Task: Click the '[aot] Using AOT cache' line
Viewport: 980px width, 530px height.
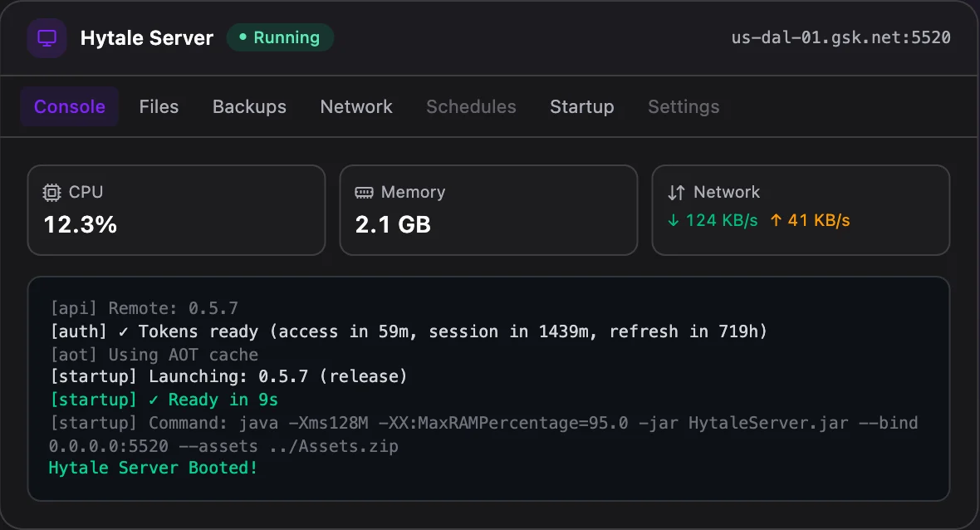Action: (154, 355)
